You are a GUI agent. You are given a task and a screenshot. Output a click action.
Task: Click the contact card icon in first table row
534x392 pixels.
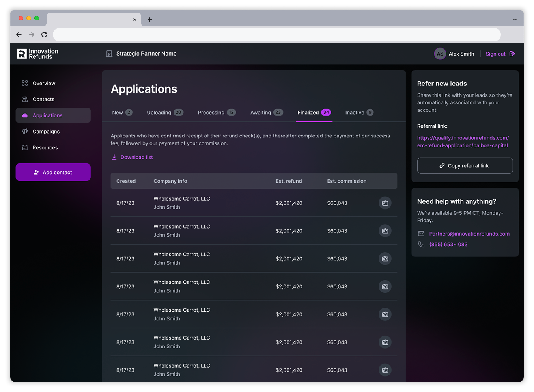[385, 203]
